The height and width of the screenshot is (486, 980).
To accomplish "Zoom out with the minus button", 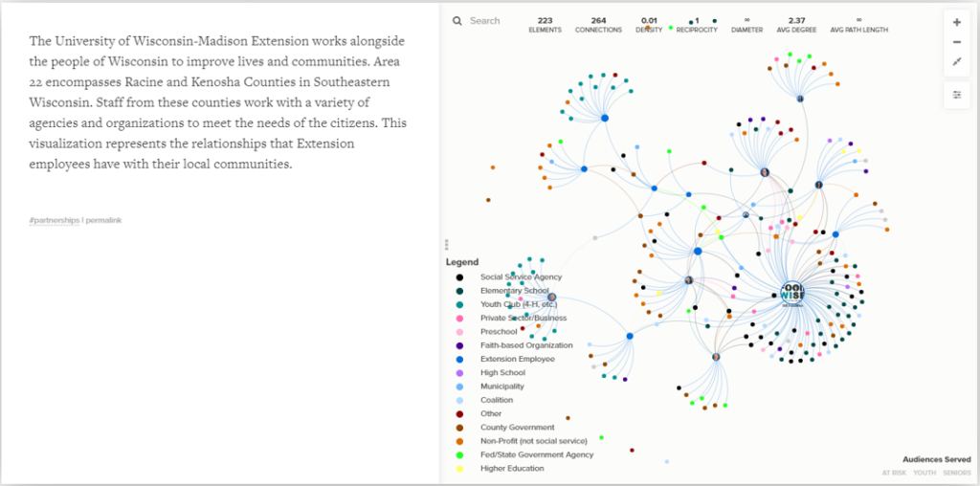I will [957, 42].
